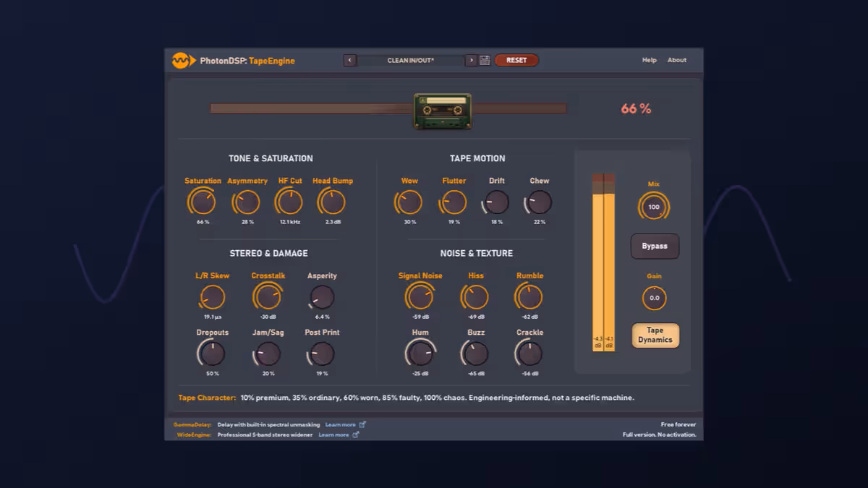Click the Crosstalk value -30 dB
The height and width of the screenshot is (488, 868).
[268, 317]
